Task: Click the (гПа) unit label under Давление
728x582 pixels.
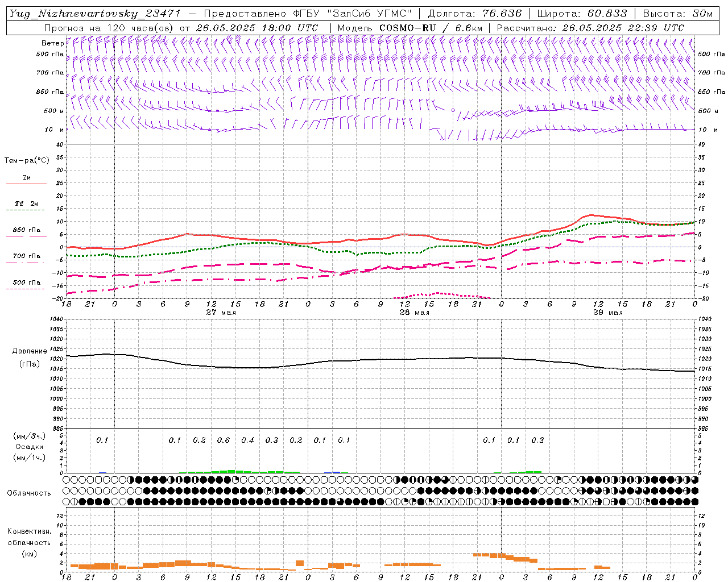Action: click(x=30, y=364)
